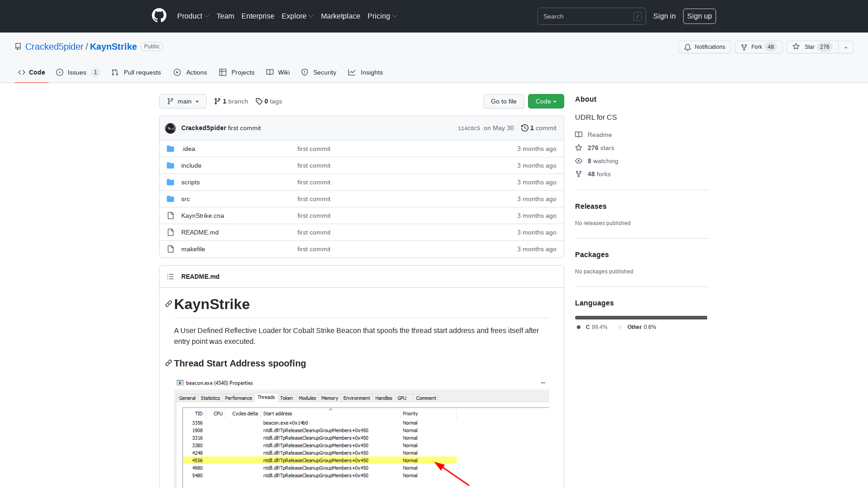Switch to the Issues tab
The image size is (868, 488).
point(78,72)
